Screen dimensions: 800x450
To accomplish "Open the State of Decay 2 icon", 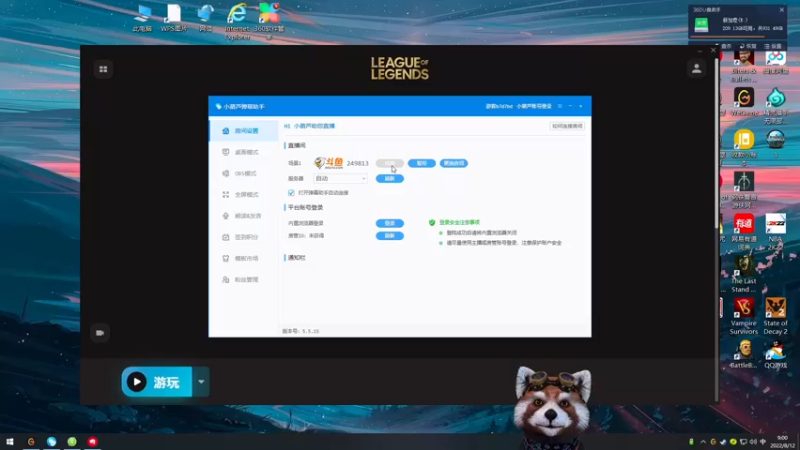I will tap(776, 316).
